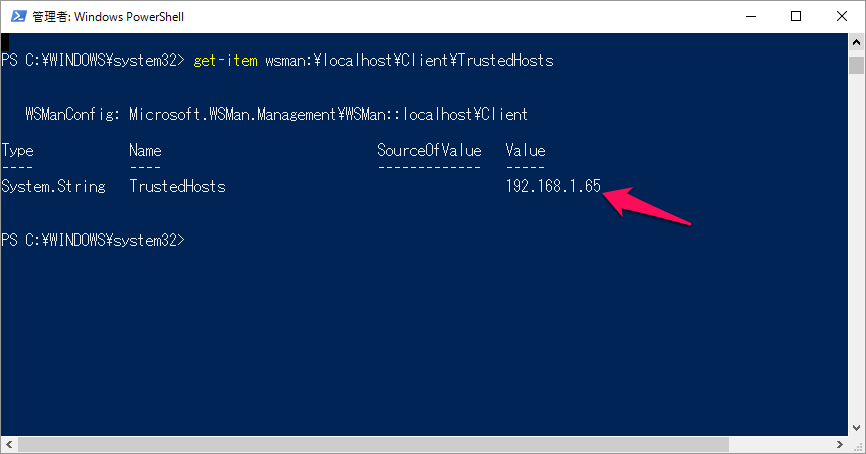Click the vertical scrollbar down arrow
The width and height of the screenshot is (866, 454).
click(x=856, y=427)
